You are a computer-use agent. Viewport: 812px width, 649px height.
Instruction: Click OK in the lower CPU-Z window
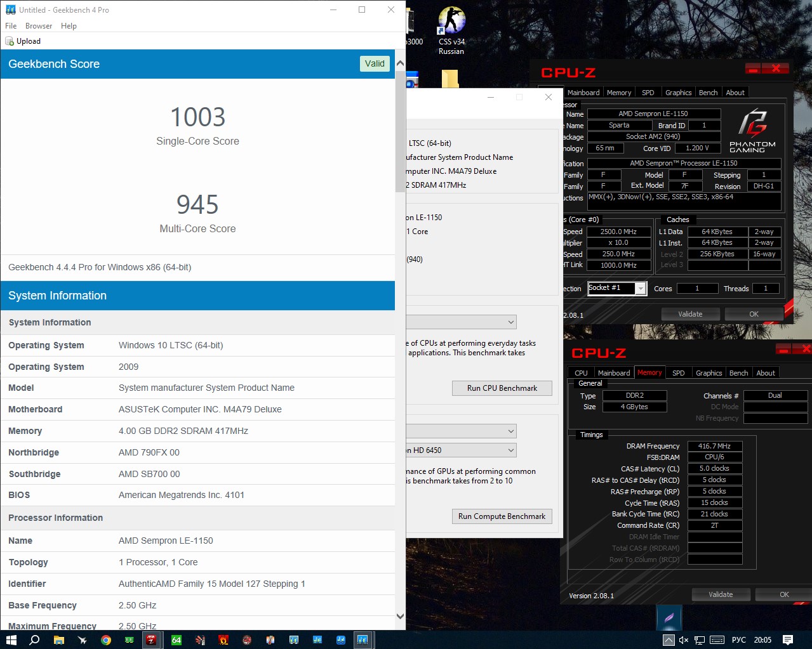point(784,594)
